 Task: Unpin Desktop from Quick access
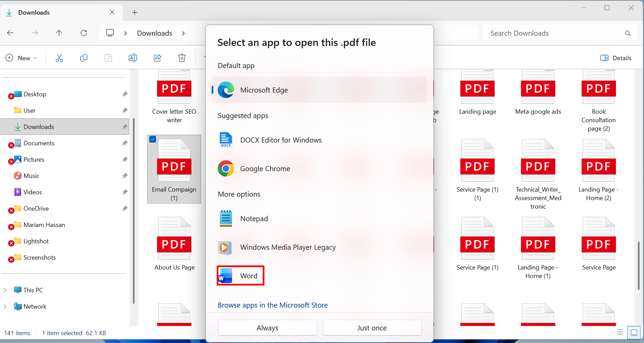125,94
